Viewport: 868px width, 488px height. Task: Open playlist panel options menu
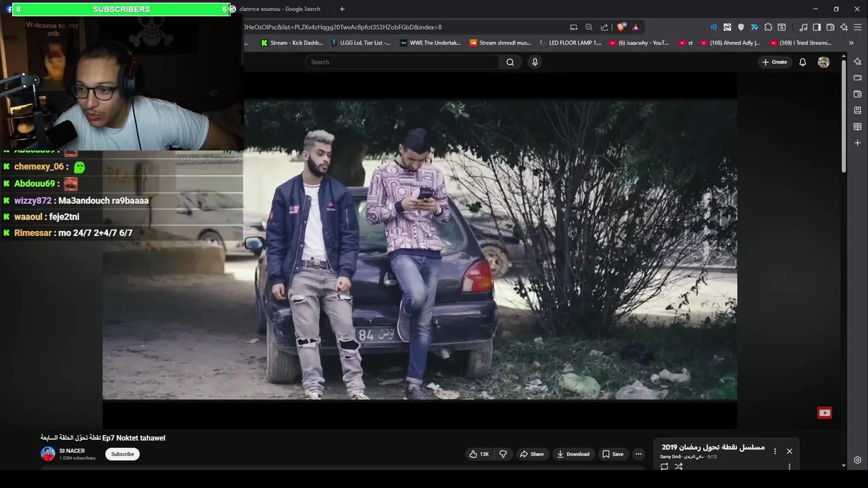(x=775, y=451)
